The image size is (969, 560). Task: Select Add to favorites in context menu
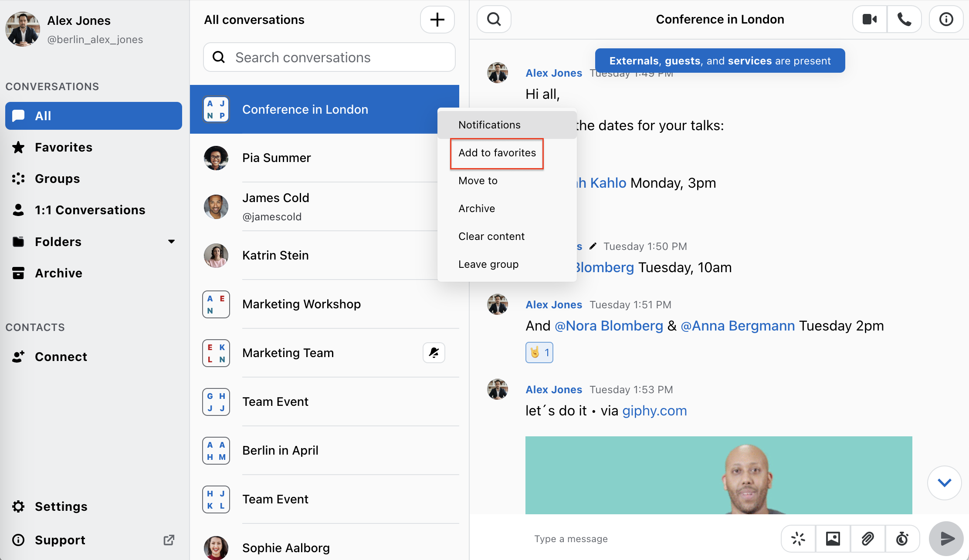coord(497,153)
